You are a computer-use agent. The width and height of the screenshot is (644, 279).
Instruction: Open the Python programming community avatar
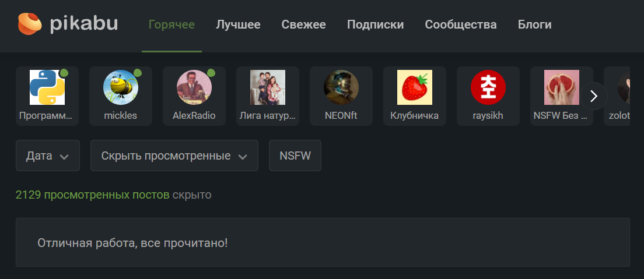click(x=47, y=87)
